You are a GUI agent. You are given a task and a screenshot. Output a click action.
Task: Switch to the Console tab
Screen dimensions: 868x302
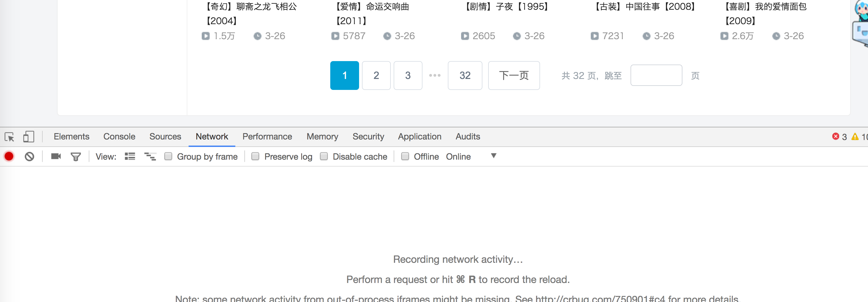(119, 137)
